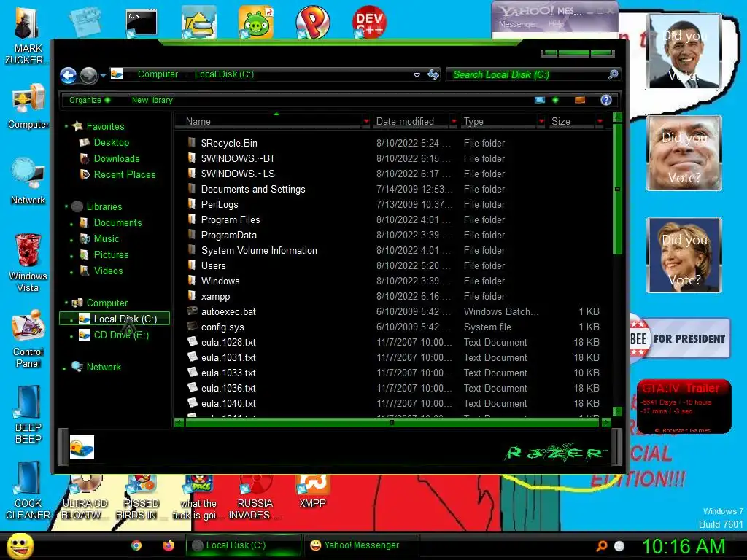Change view using the blue view icon
Viewport: 747px width, 560px height.
click(x=540, y=100)
